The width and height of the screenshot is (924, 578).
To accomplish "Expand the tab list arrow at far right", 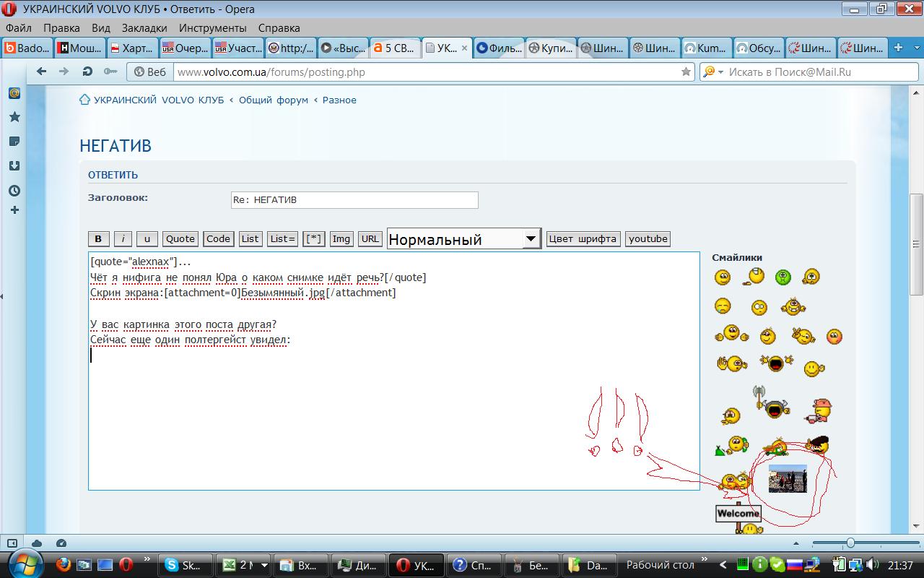I will pos(915,48).
